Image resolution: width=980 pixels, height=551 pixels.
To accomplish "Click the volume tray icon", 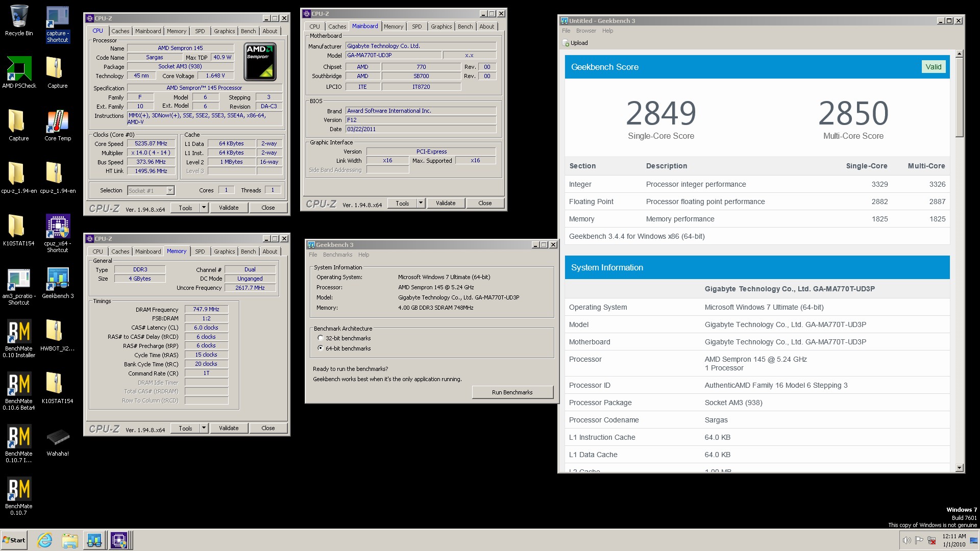I will pos(906,540).
